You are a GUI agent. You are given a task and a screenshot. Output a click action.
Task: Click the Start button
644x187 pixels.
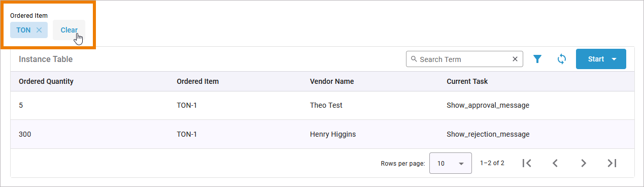click(x=596, y=59)
